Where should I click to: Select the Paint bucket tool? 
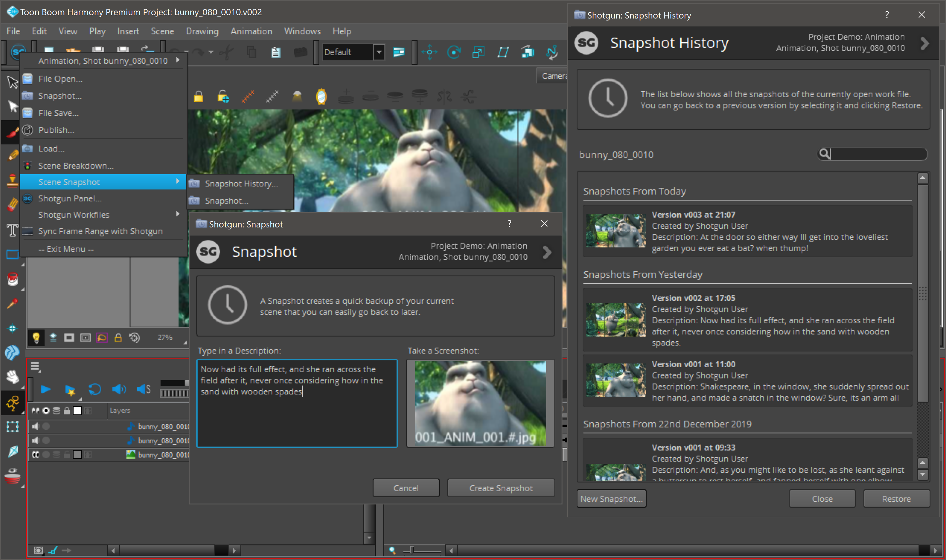(13, 279)
